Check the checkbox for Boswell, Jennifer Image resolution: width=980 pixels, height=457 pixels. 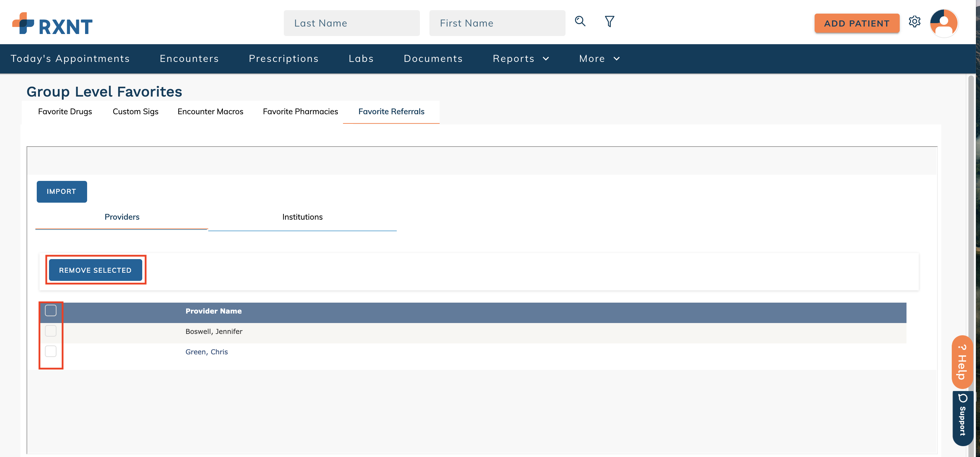click(51, 331)
